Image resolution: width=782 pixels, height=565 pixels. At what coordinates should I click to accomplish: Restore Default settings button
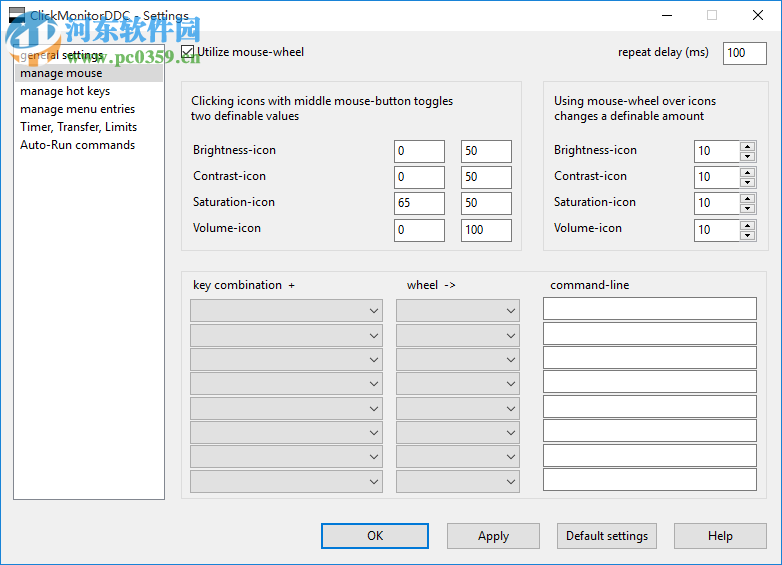click(607, 536)
